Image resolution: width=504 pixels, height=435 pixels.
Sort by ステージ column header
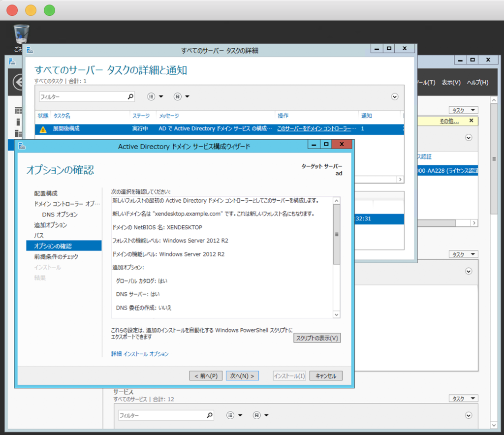click(141, 116)
